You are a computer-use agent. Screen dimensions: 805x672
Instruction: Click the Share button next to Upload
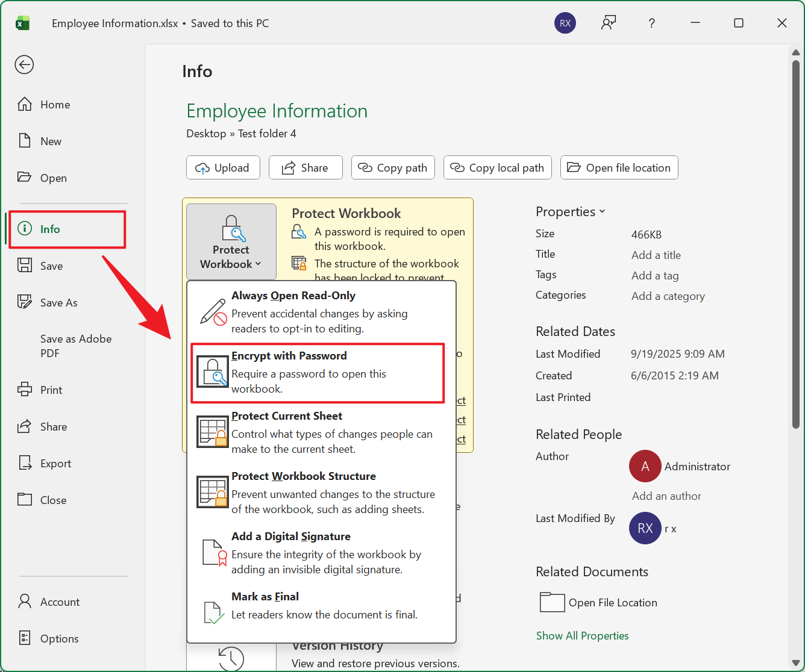[305, 167]
